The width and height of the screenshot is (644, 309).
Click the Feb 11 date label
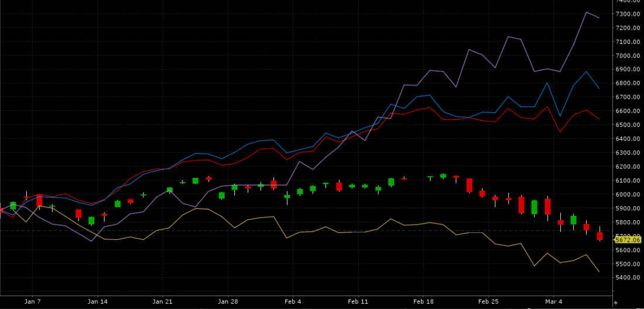coord(358,301)
